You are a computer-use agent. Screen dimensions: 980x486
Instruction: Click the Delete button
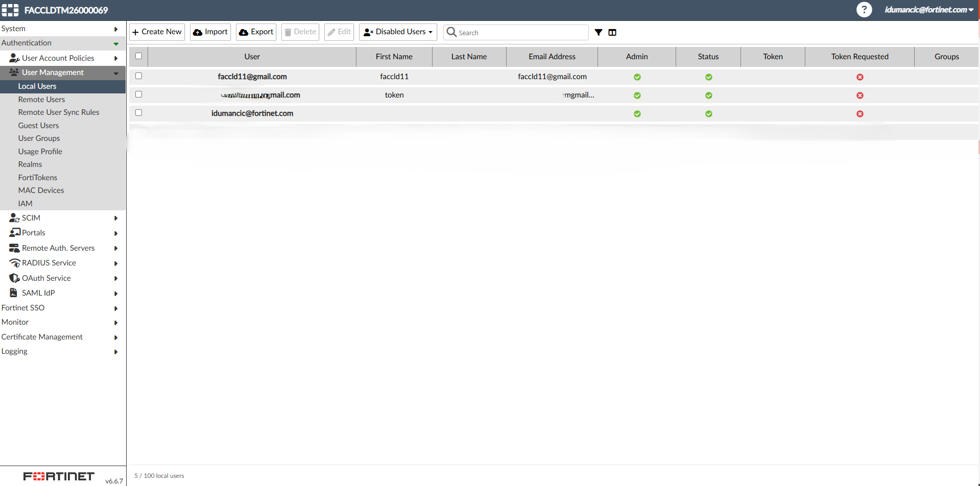point(300,32)
